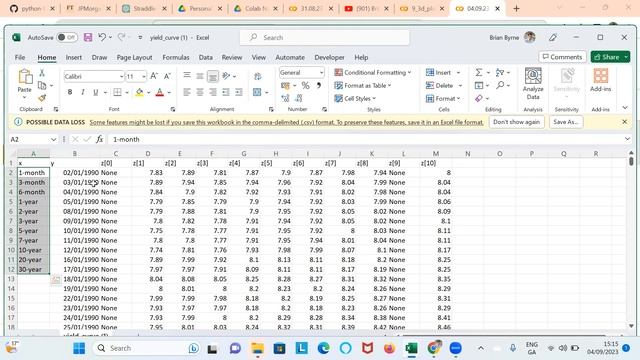This screenshot has height=360, width=640.
Task: Open Analyze Data tool
Action: point(533,84)
